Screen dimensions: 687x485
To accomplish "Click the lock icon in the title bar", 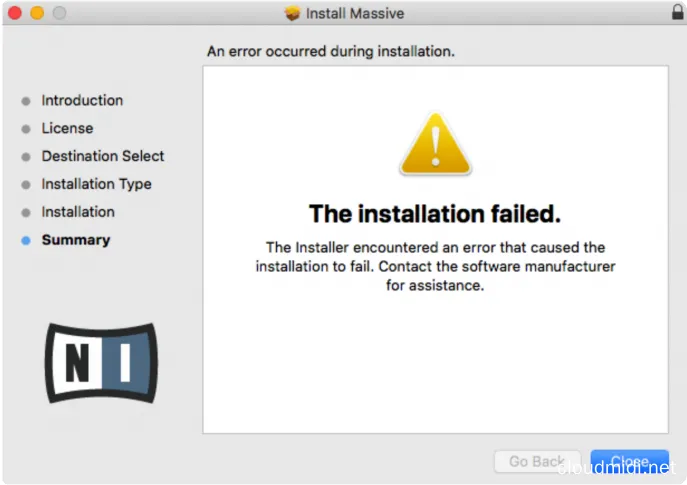I will [x=677, y=13].
